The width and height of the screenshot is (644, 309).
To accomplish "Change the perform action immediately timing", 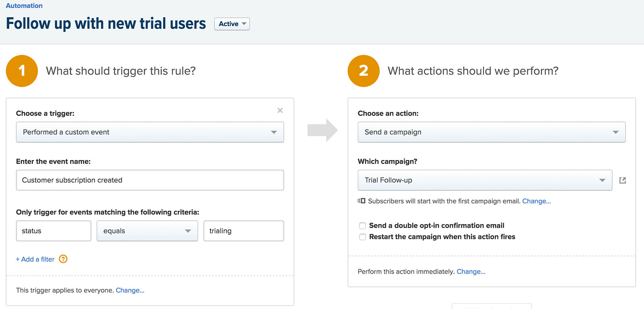I will tap(471, 271).
